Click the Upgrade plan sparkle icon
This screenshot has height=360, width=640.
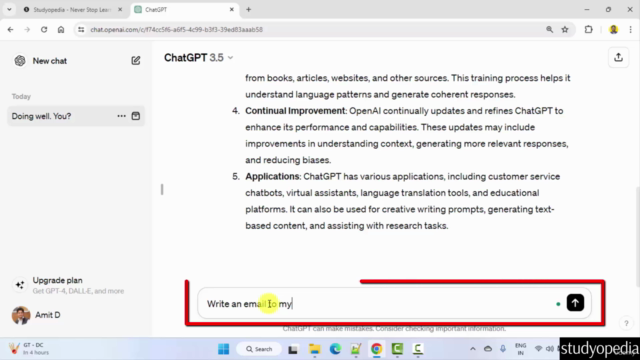(20, 285)
